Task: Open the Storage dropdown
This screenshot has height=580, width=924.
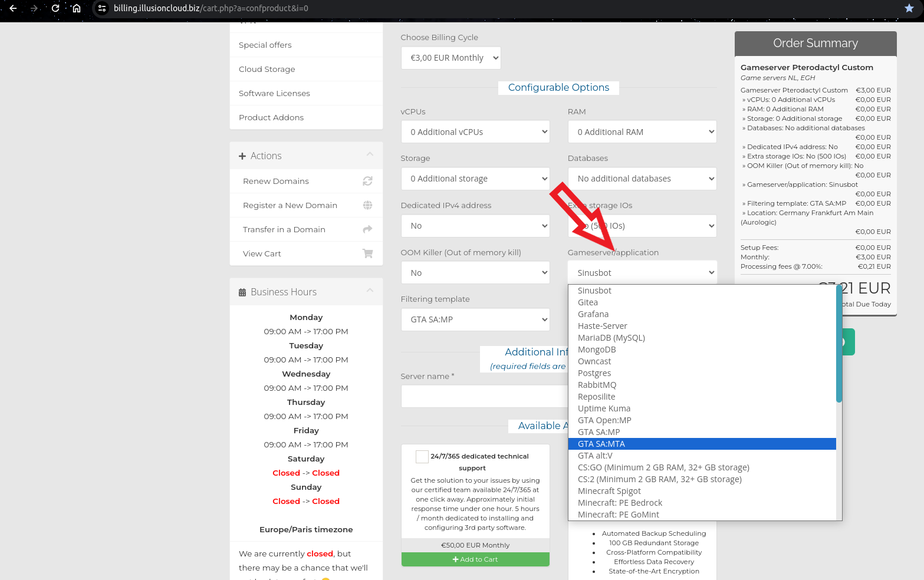Action: point(475,179)
